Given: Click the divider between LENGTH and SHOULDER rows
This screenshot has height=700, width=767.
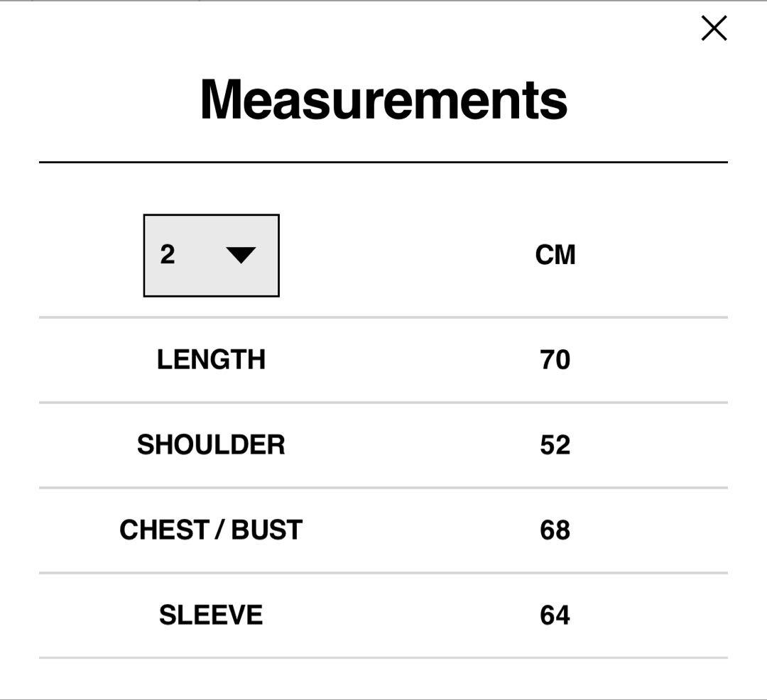Looking at the screenshot, I should click(383, 403).
